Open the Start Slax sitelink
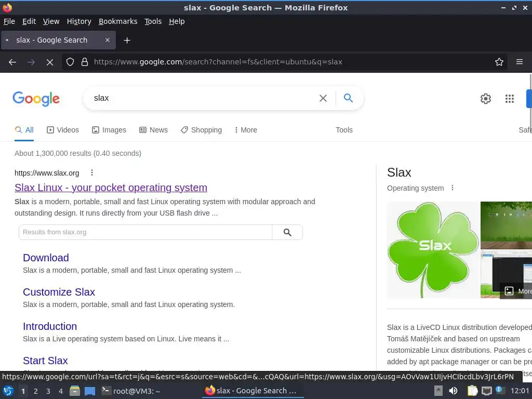Viewport: 532px width, 399px height. coord(46,361)
